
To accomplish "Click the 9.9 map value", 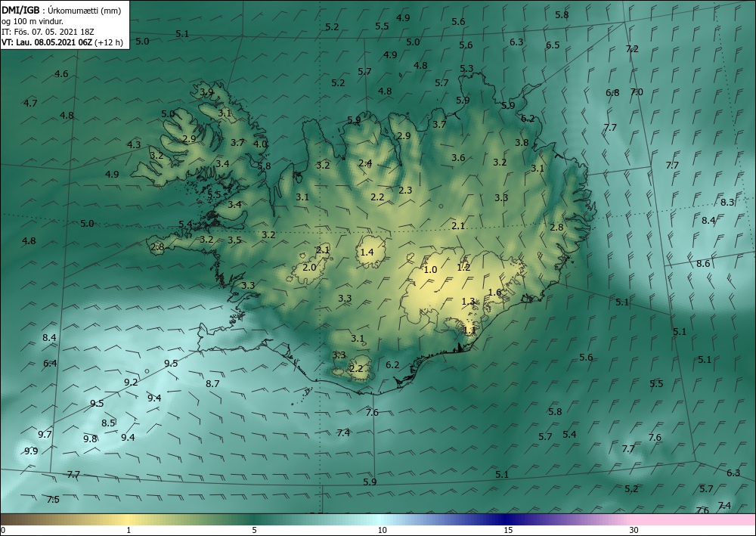I will click(31, 451).
